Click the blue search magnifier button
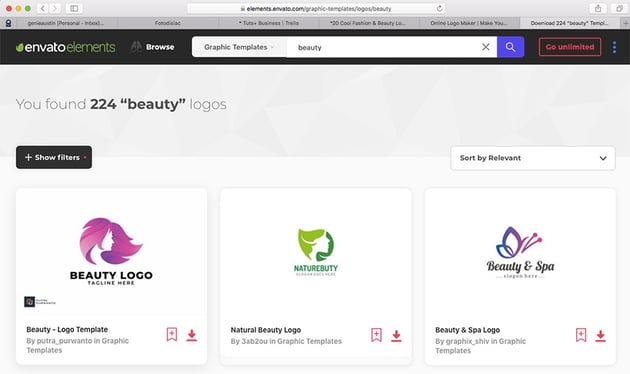The image size is (630, 374). click(510, 47)
